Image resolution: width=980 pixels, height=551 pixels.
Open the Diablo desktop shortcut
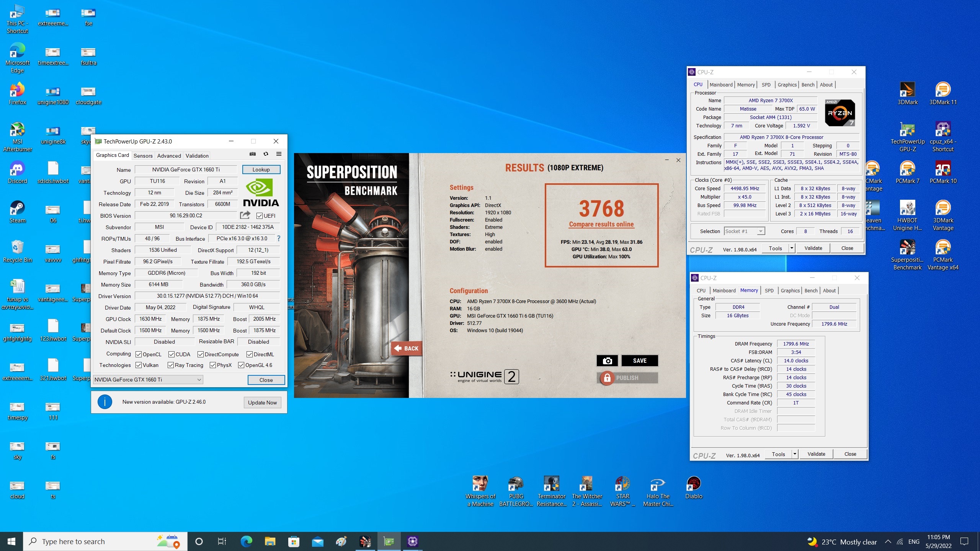pyautogui.click(x=694, y=488)
